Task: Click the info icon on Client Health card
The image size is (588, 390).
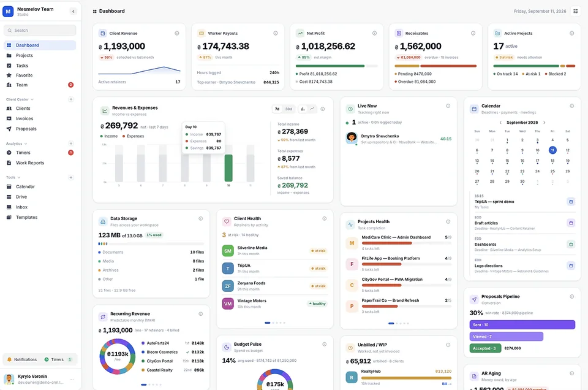Action: click(x=325, y=218)
